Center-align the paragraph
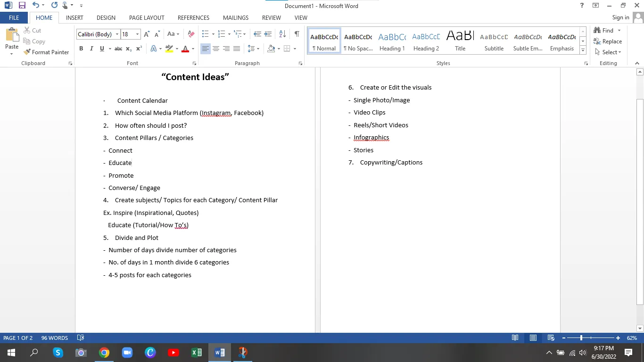This screenshot has height=362, width=644. pos(216,49)
